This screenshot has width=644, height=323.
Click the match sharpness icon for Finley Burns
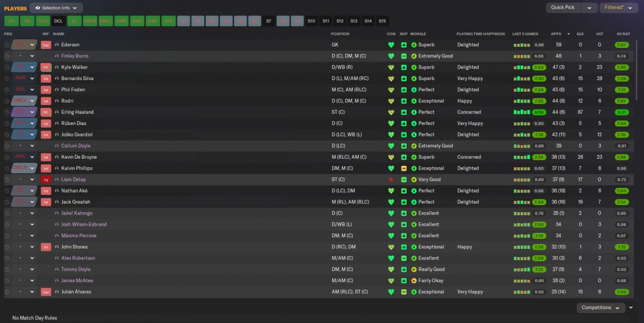coord(404,56)
